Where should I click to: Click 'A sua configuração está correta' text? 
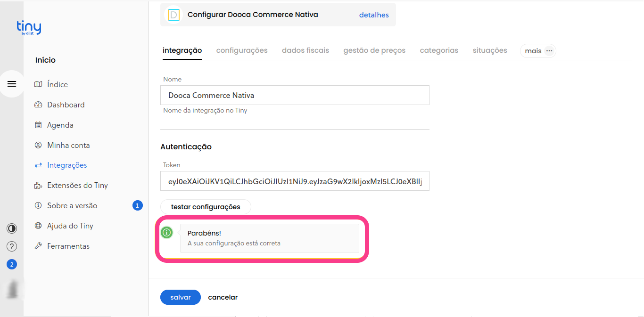point(234,244)
